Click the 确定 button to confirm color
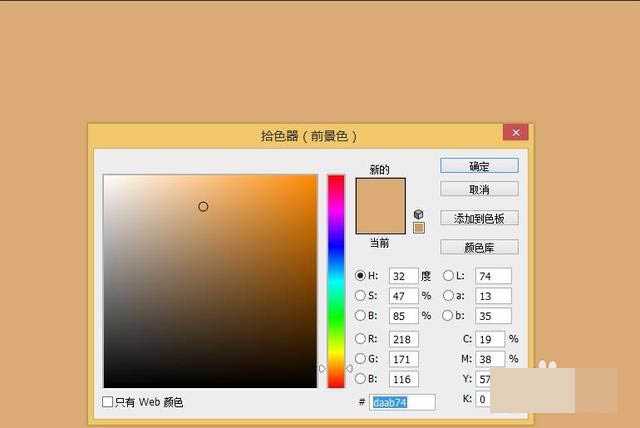Image resolution: width=640 pixels, height=428 pixels. (x=479, y=166)
